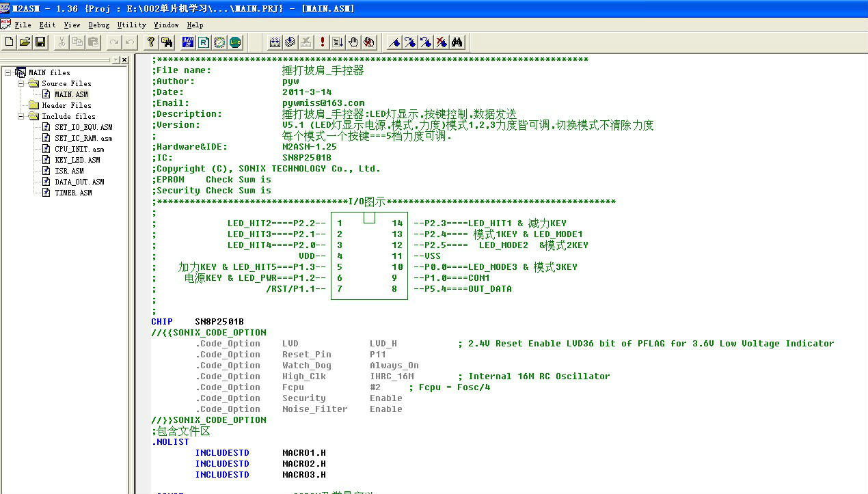
Task: Close the project file panel
Action: click(124, 60)
